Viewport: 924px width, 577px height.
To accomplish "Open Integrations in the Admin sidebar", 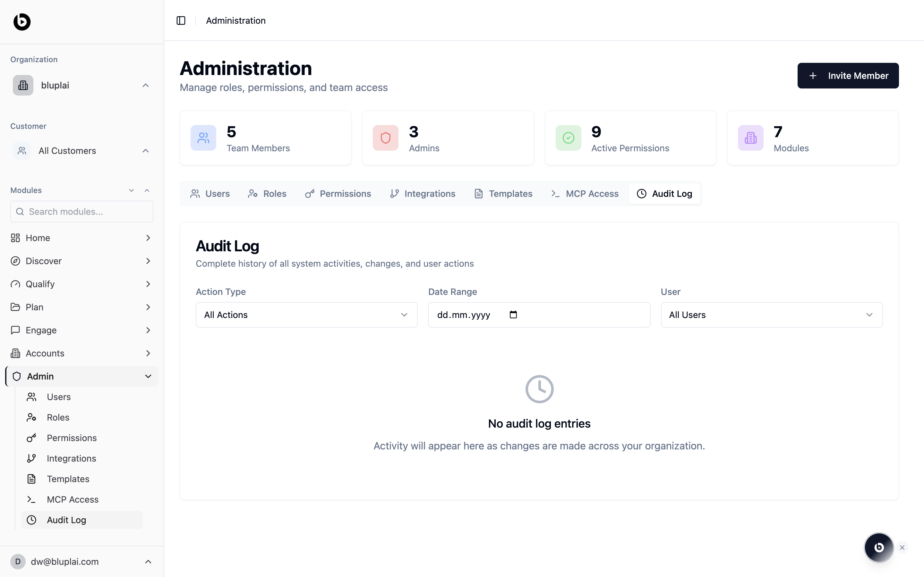I will (72, 458).
